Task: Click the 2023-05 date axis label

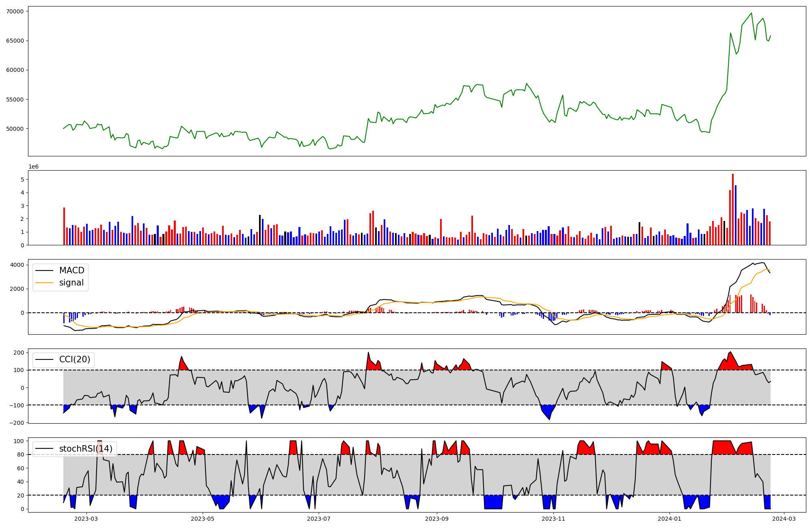Action: pyautogui.click(x=202, y=519)
